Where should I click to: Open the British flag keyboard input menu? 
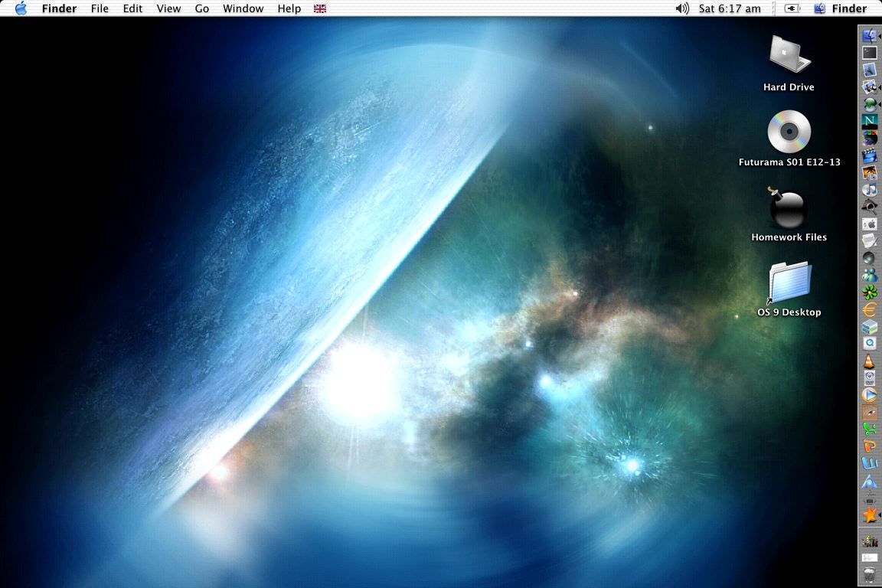(x=320, y=8)
